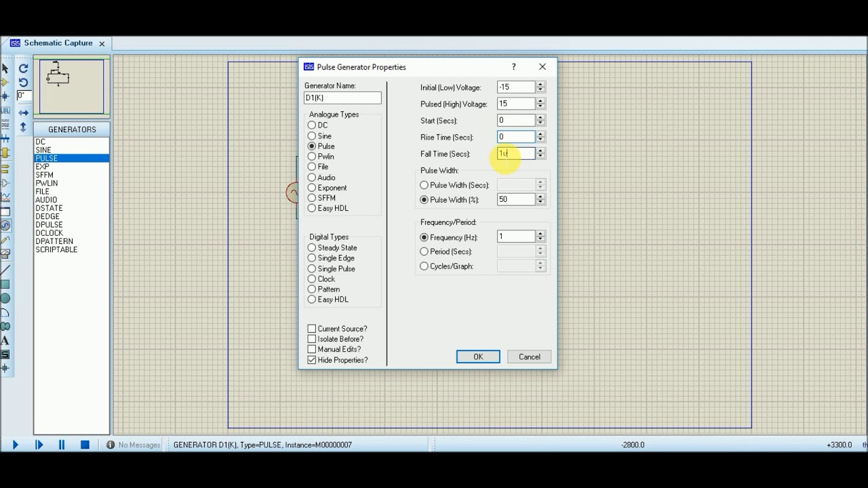Select the Component Mode tool

point(5,82)
